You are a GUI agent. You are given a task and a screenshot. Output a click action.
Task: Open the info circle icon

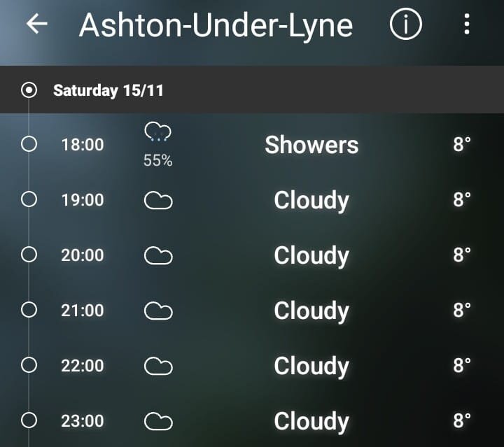point(405,25)
